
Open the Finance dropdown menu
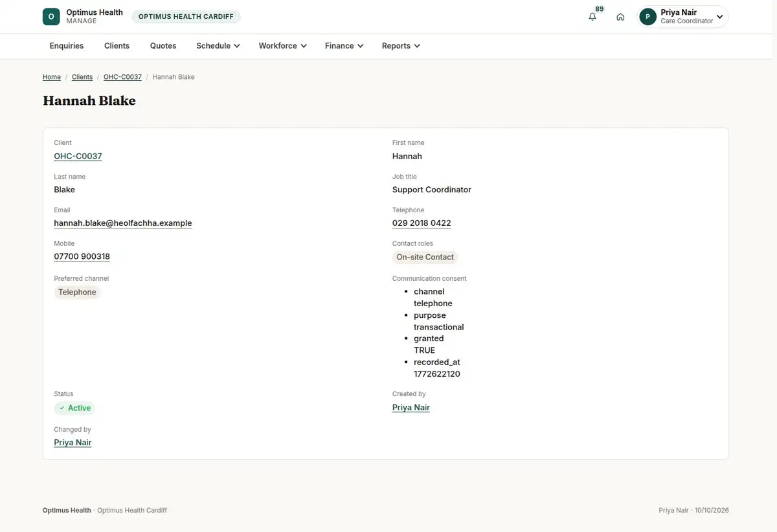click(x=344, y=46)
